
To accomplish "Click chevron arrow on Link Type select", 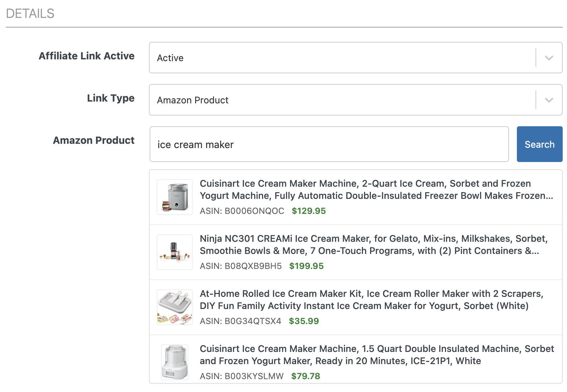I will [549, 100].
